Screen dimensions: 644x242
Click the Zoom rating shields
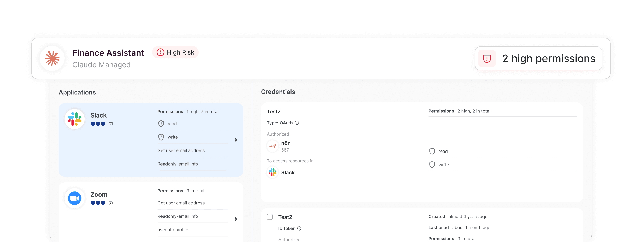[98, 203]
